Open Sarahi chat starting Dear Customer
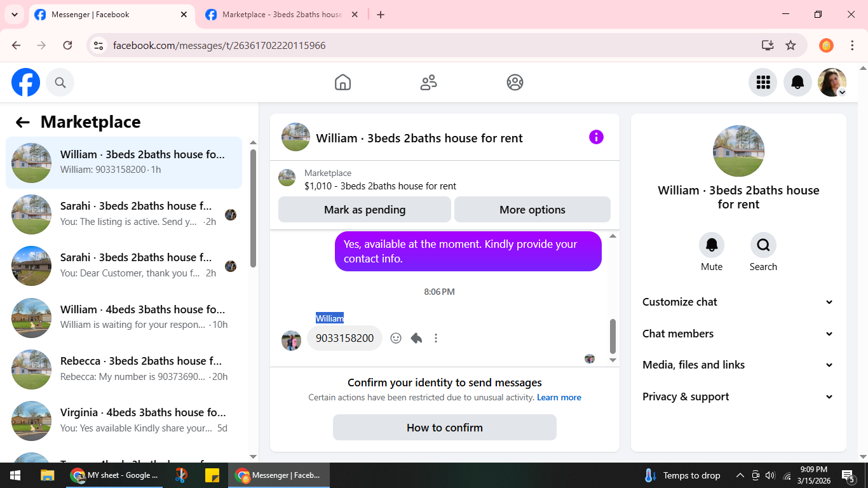The width and height of the screenshot is (868, 488). pyautogui.click(x=124, y=266)
